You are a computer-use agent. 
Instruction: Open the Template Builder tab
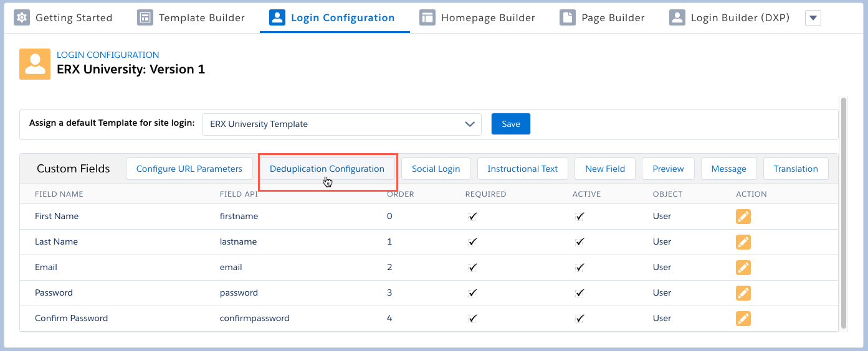tap(201, 17)
